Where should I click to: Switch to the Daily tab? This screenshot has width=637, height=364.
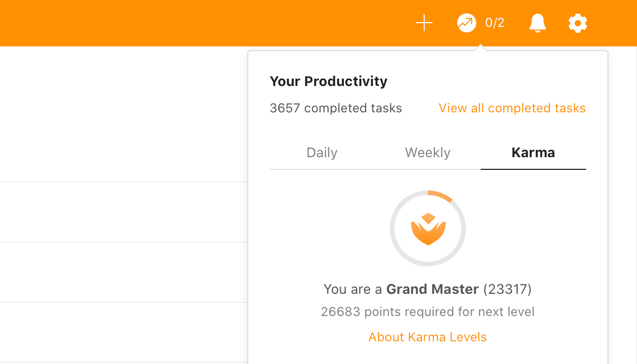click(x=322, y=152)
